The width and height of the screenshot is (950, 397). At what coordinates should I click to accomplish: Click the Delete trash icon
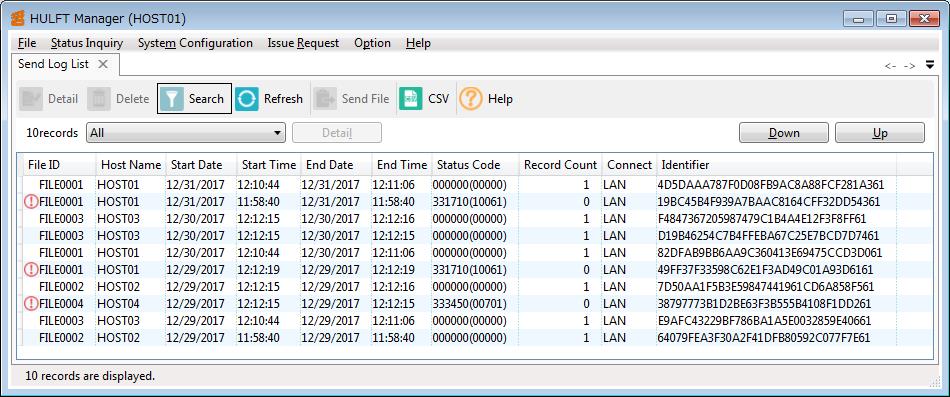coord(99,99)
